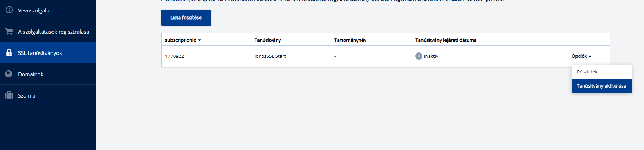Click the globe icon beside Domainok
644x150 pixels.
(x=9, y=74)
